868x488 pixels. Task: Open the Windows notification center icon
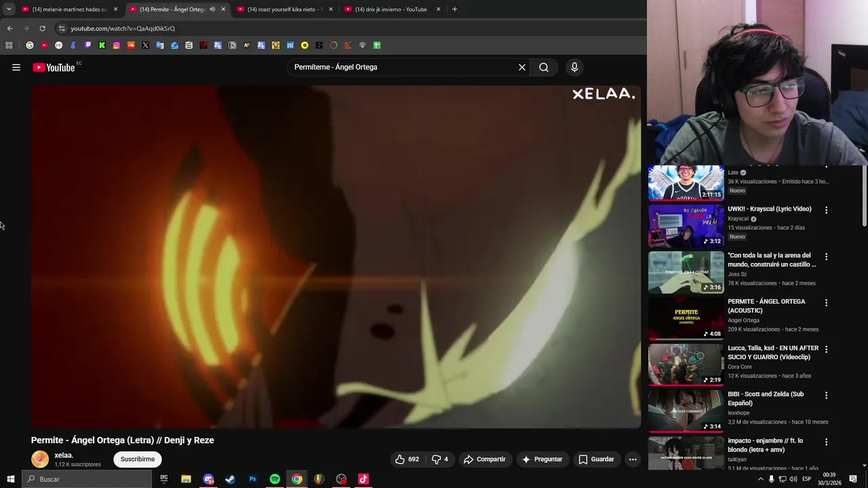tap(853, 479)
